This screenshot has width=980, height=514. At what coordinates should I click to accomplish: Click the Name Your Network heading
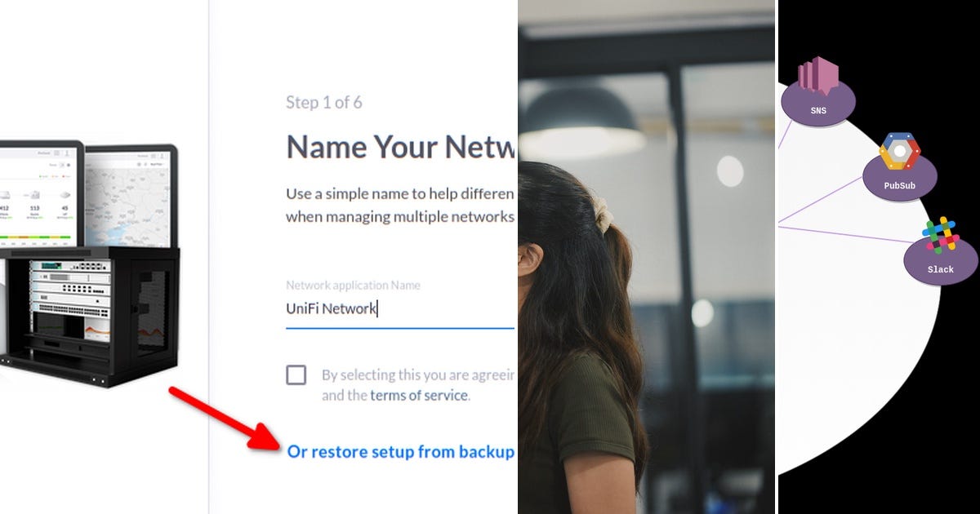pyautogui.click(x=401, y=147)
